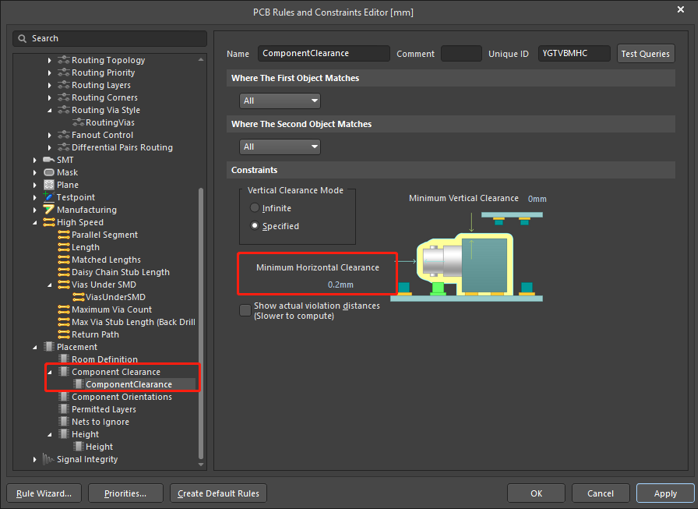The width and height of the screenshot is (698, 511).
Task: Expand the Signal Integrity category
Action: tap(35, 459)
